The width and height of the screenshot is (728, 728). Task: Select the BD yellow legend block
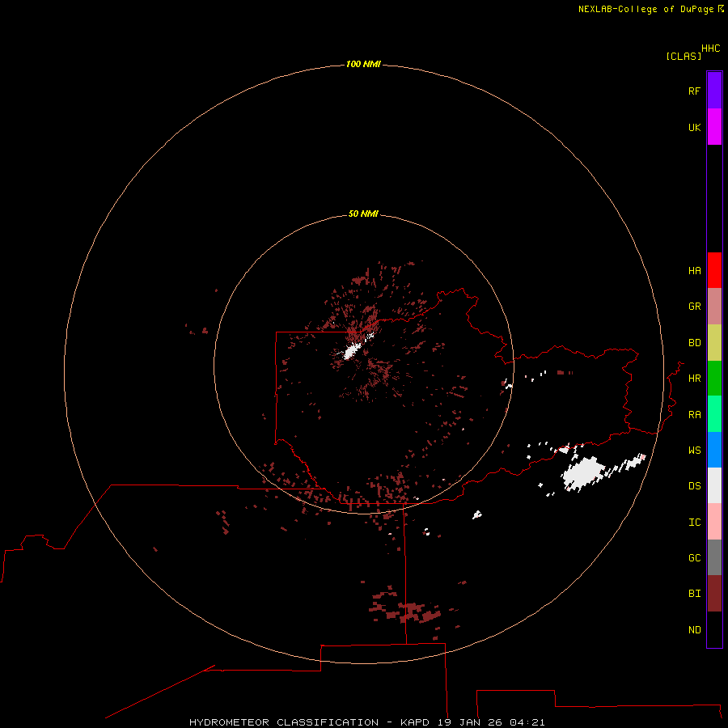tap(714, 342)
